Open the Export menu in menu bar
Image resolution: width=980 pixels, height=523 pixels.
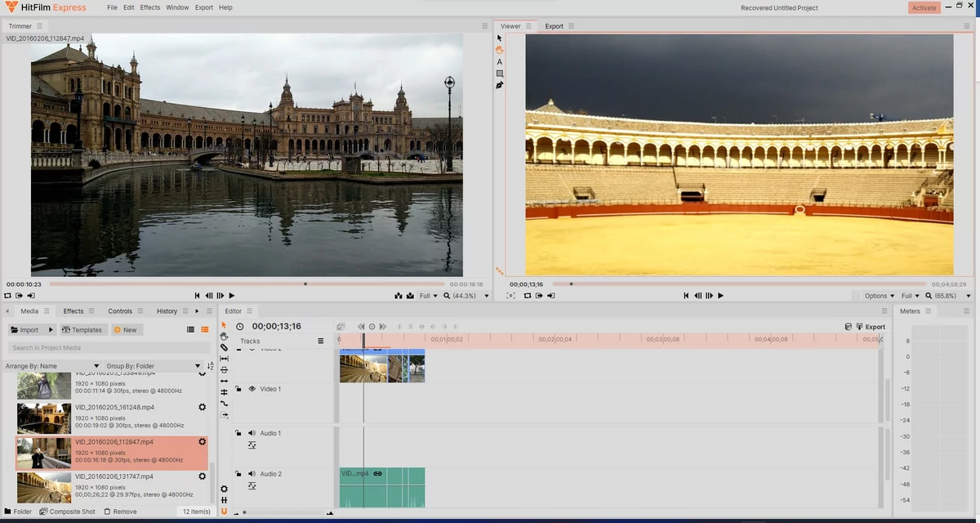point(204,7)
